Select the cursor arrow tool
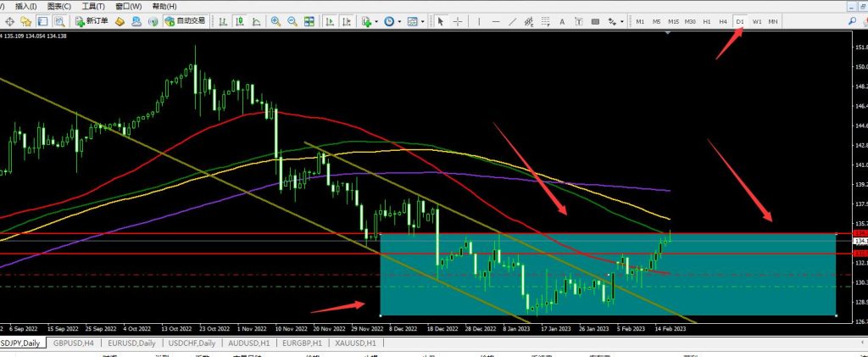The image size is (868, 357). [441, 20]
